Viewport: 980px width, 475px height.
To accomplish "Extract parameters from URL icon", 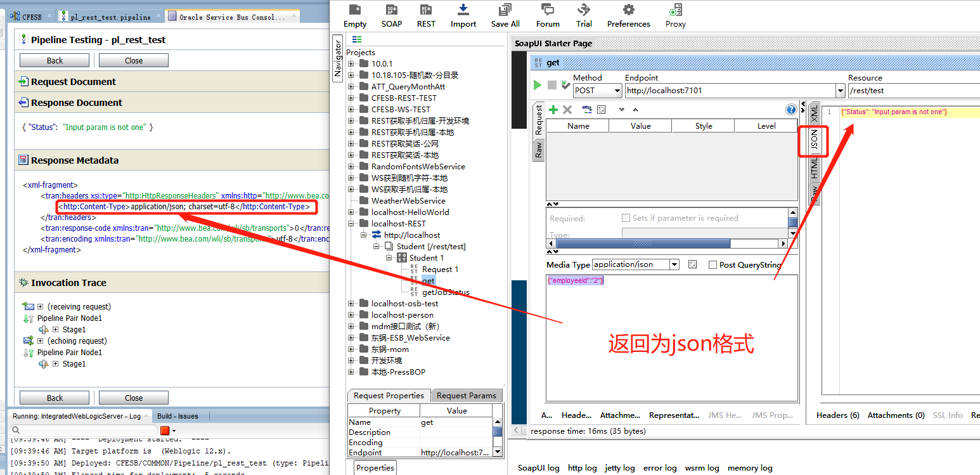I will tap(587, 109).
